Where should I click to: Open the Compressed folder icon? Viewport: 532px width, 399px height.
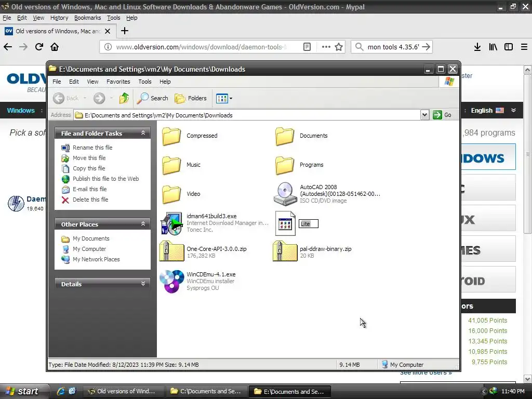click(171, 136)
